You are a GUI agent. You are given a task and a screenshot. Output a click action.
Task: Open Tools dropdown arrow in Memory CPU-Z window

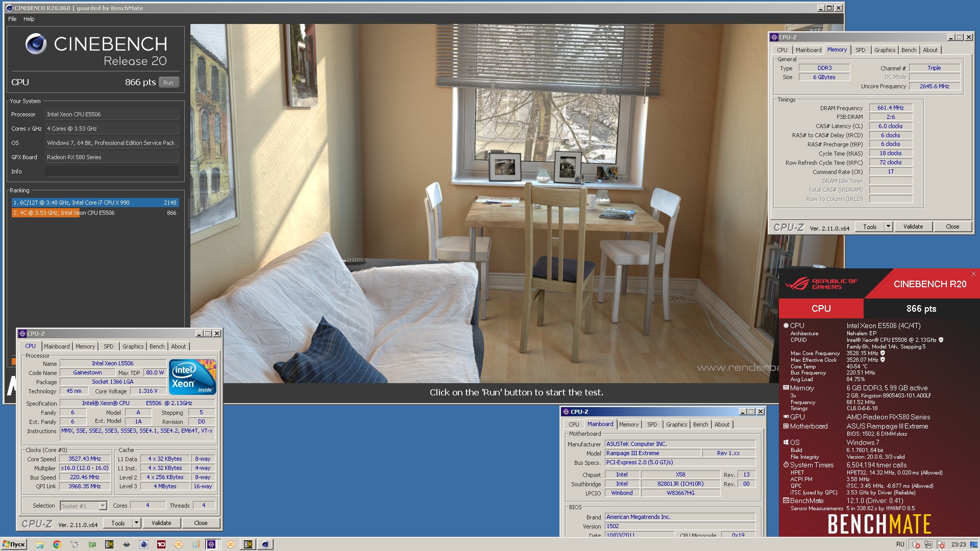[888, 227]
